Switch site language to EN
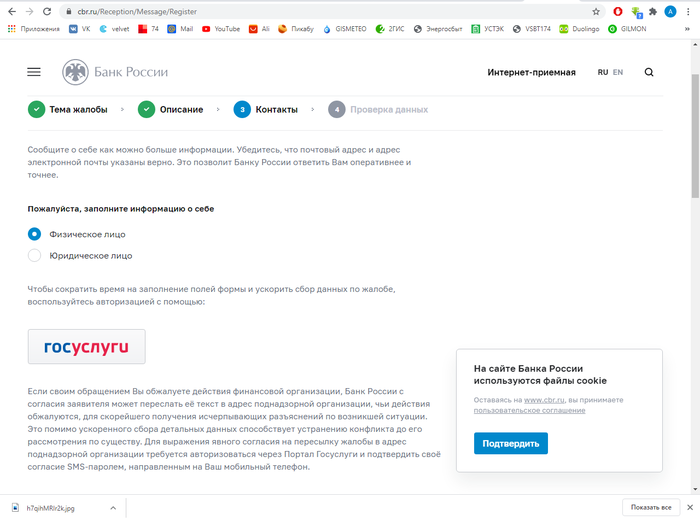The height and width of the screenshot is (521, 700). click(618, 72)
